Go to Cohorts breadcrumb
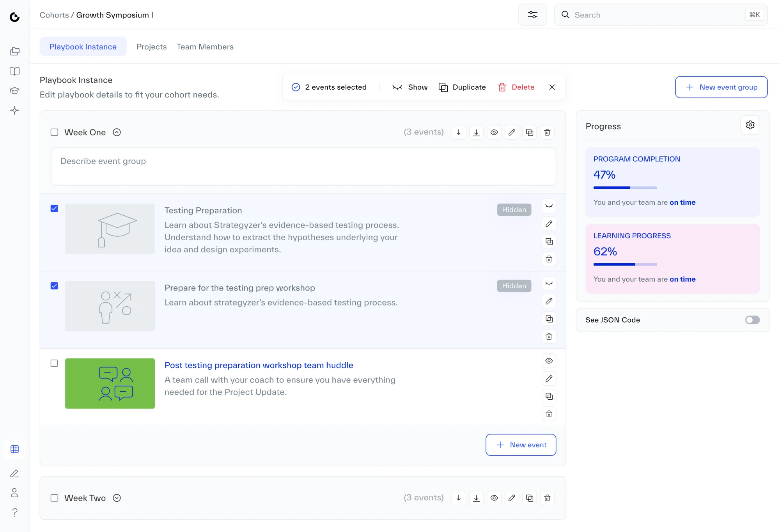Screen dimensions: 780x532 [x=54, y=15]
